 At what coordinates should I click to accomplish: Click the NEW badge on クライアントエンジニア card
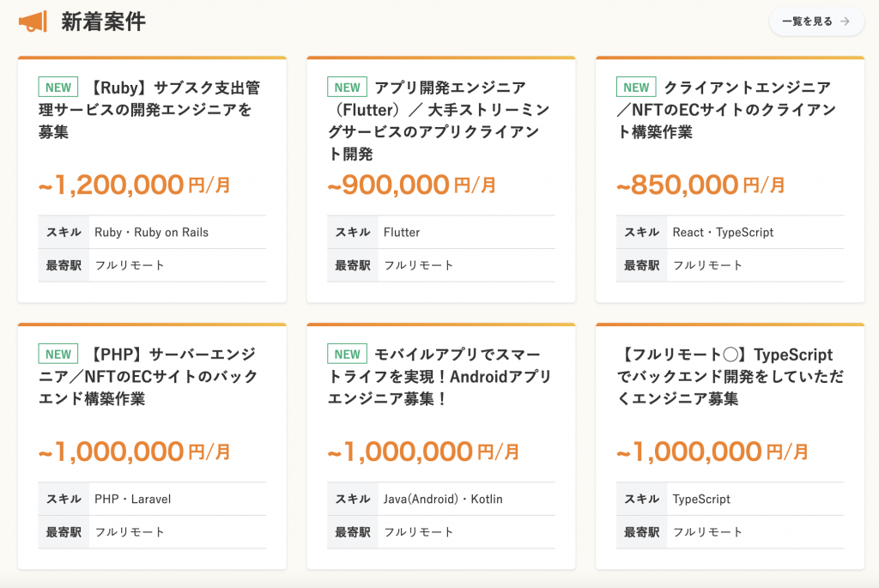pyautogui.click(x=636, y=88)
